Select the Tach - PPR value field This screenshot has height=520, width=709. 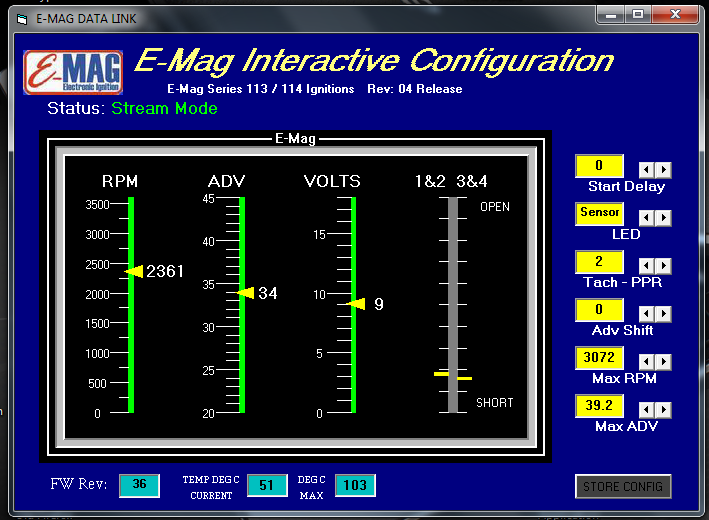click(599, 262)
